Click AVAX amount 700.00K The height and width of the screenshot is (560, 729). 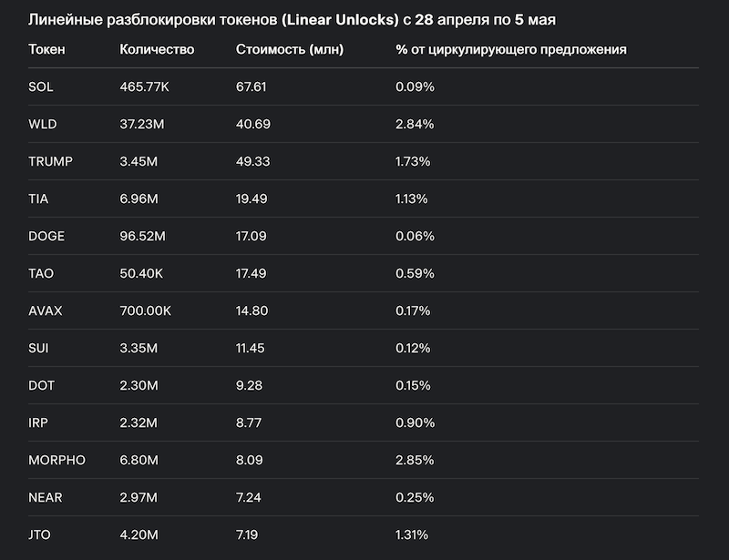click(x=145, y=311)
